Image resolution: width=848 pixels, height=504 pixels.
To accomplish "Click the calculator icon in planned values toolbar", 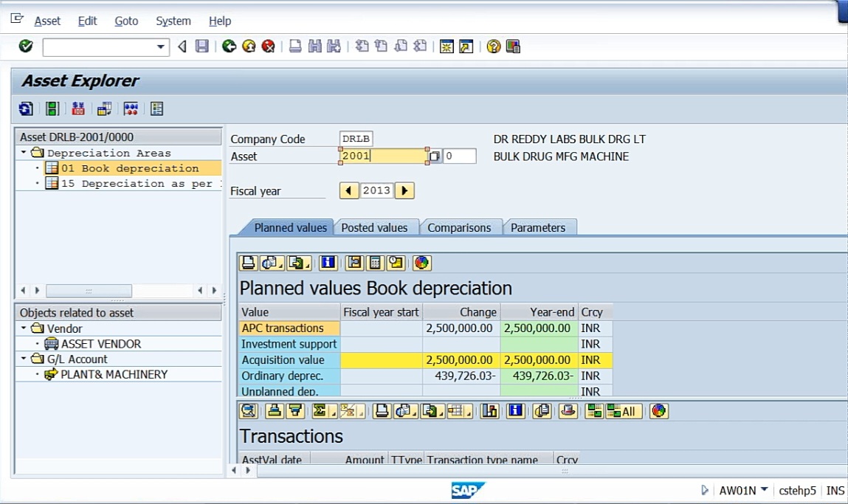I will coord(375,263).
